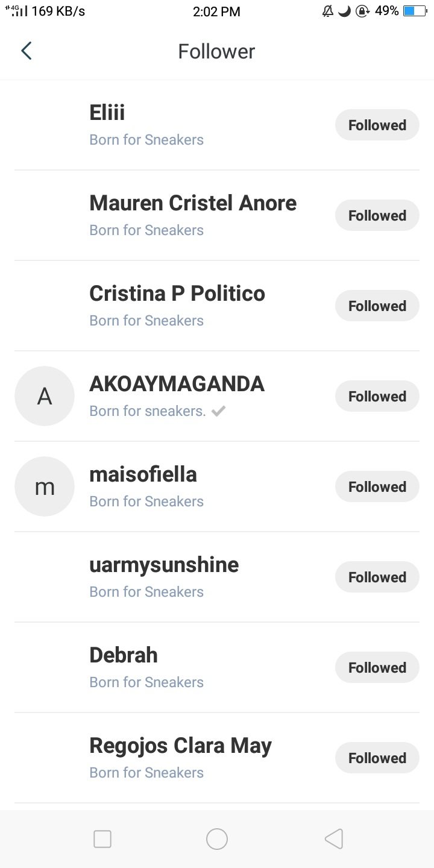Tap the checkmark beside AKOAYMAGANDA's bio

click(x=218, y=411)
